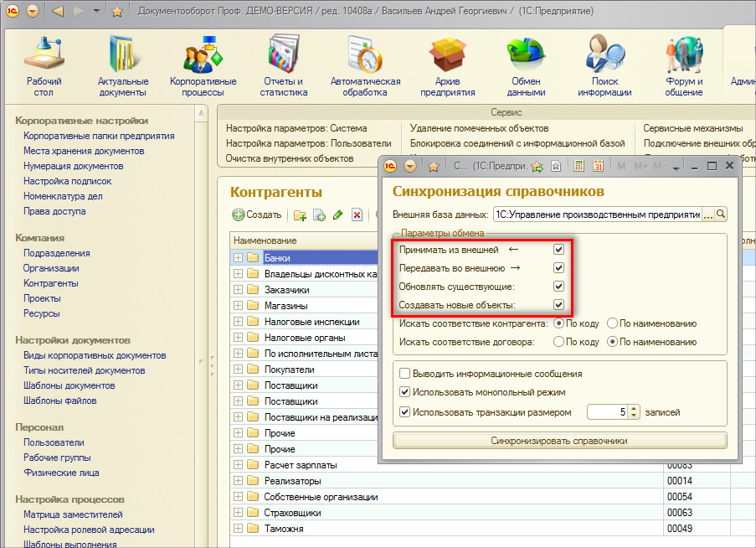Open Матрица заместителей in sidebar
The height and width of the screenshot is (548, 756).
73,514
